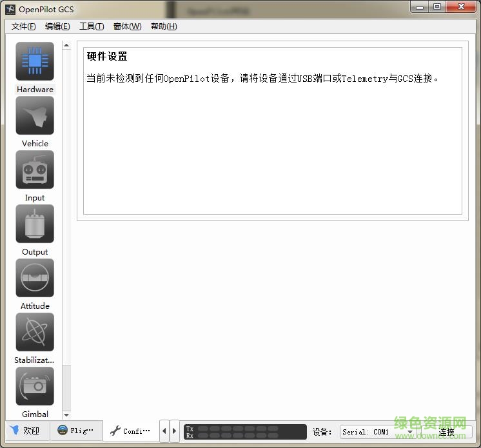The height and width of the screenshot is (448, 481).
Task: Open the 编辑(E) menu
Action: pyautogui.click(x=57, y=26)
